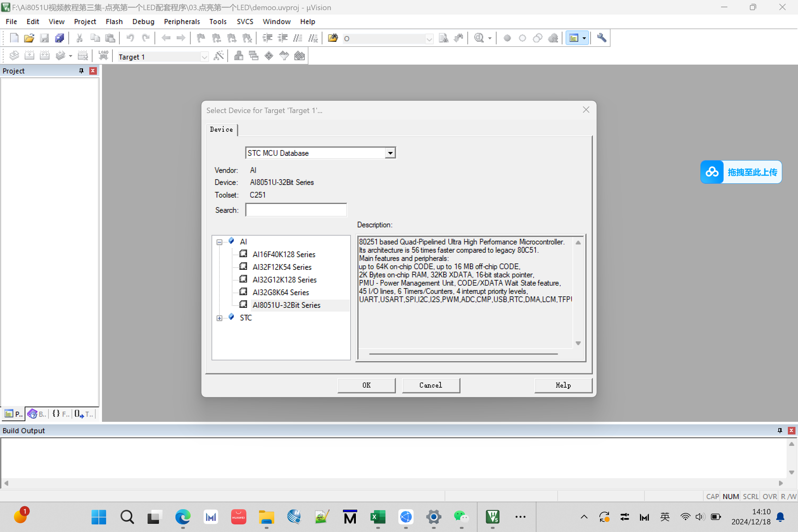Image resolution: width=798 pixels, height=532 pixels.
Task: Click the Description horizontal scrollbar
Action: point(464,354)
